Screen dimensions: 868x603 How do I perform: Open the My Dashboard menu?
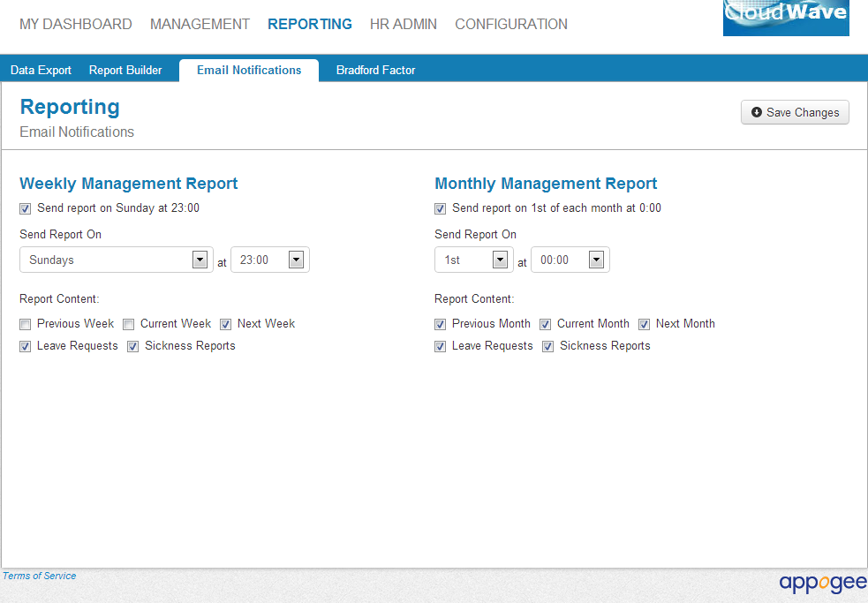pos(76,25)
